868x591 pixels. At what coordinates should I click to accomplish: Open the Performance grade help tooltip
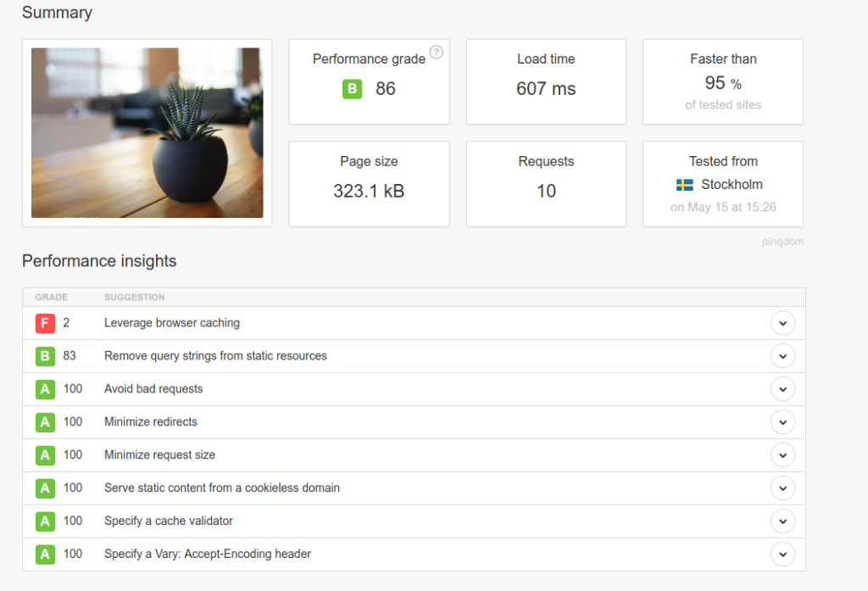pyautogui.click(x=437, y=52)
